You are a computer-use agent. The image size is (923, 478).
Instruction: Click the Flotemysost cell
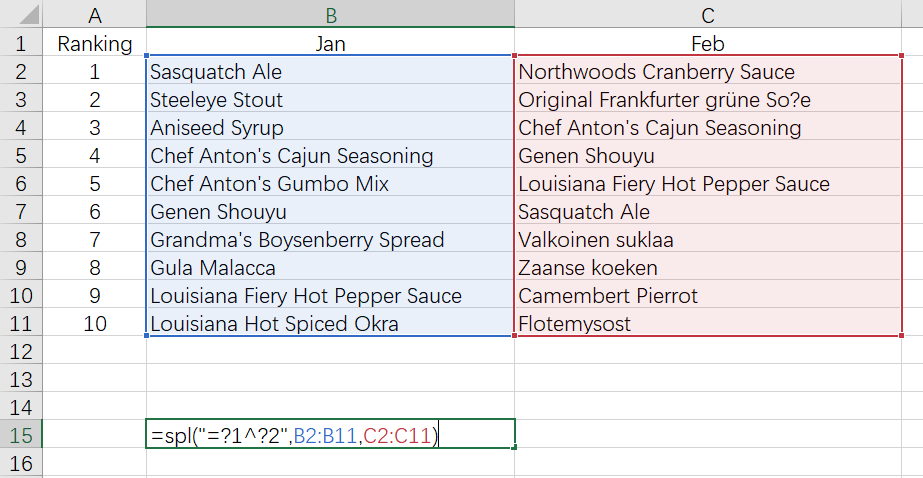tap(708, 324)
